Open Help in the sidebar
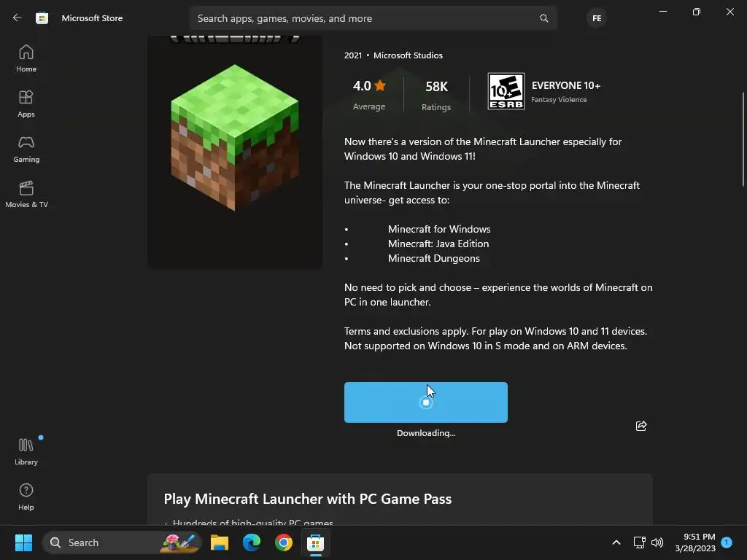The height and width of the screenshot is (560, 747). coord(26,497)
